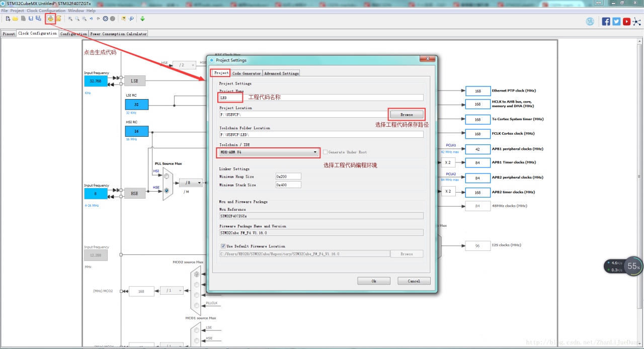644x349 pixels.
Task: Click the Generate Code gear icon
Action: point(50,19)
